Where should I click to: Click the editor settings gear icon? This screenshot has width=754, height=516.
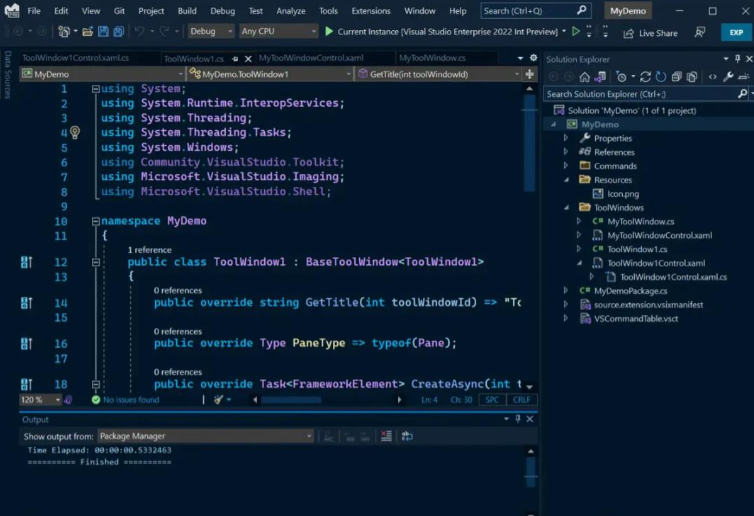pyautogui.click(x=533, y=58)
